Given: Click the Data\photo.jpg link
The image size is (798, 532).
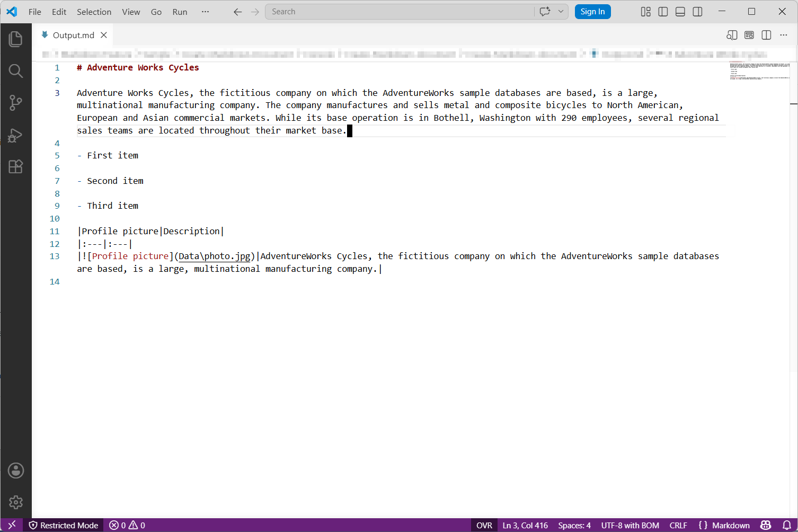Looking at the screenshot, I should click(214, 256).
